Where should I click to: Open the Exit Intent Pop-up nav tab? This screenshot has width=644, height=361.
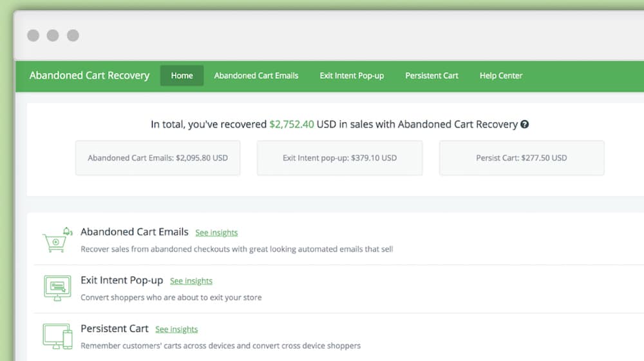(352, 75)
